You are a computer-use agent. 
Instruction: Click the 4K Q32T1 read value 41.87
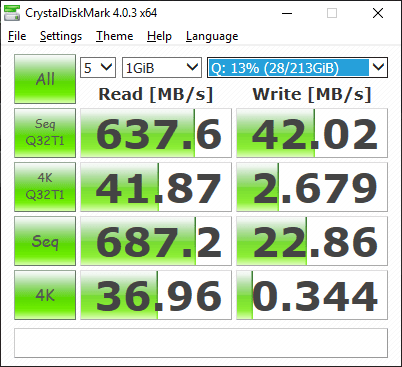pyautogui.click(x=156, y=187)
